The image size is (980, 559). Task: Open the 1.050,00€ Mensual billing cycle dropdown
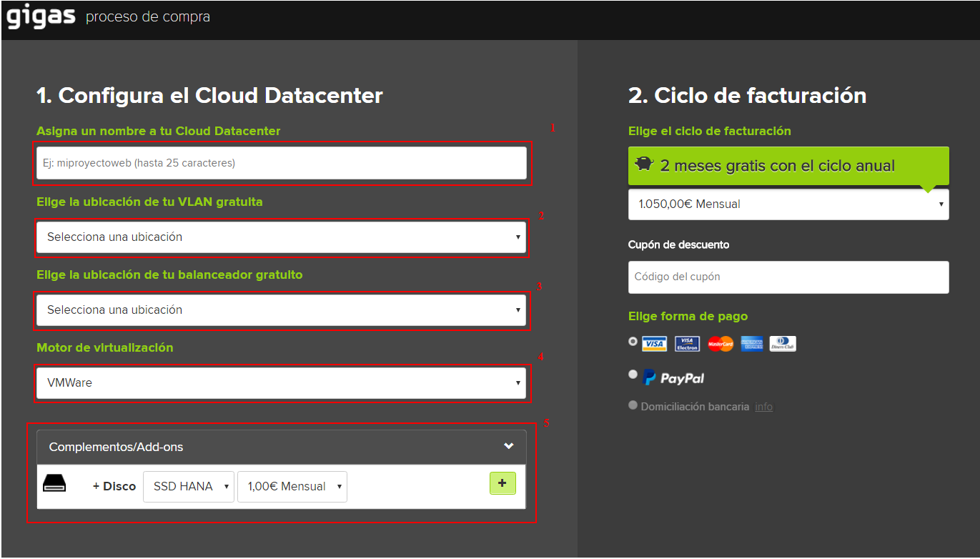(788, 204)
